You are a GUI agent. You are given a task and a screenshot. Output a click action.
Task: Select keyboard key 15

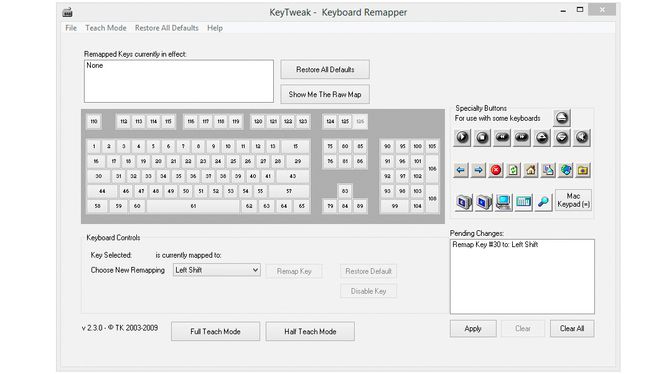tap(295, 147)
